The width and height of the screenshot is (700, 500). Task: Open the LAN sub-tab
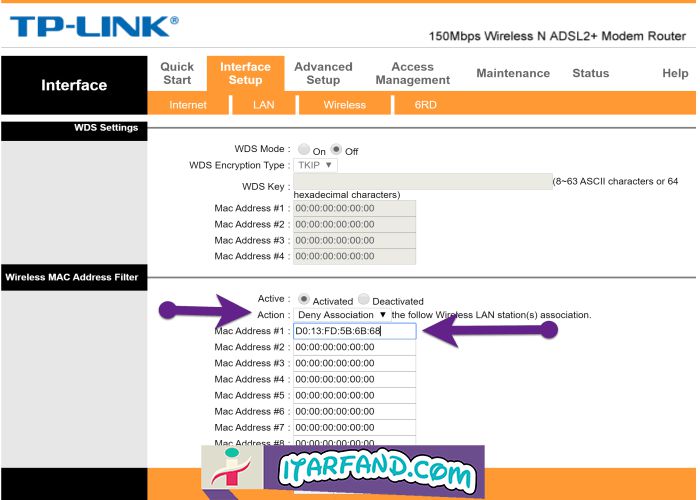click(x=264, y=104)
